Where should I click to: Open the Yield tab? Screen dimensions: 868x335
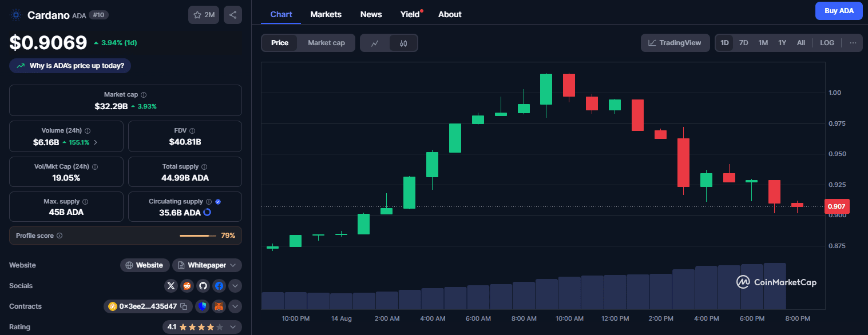coord(411,14)
